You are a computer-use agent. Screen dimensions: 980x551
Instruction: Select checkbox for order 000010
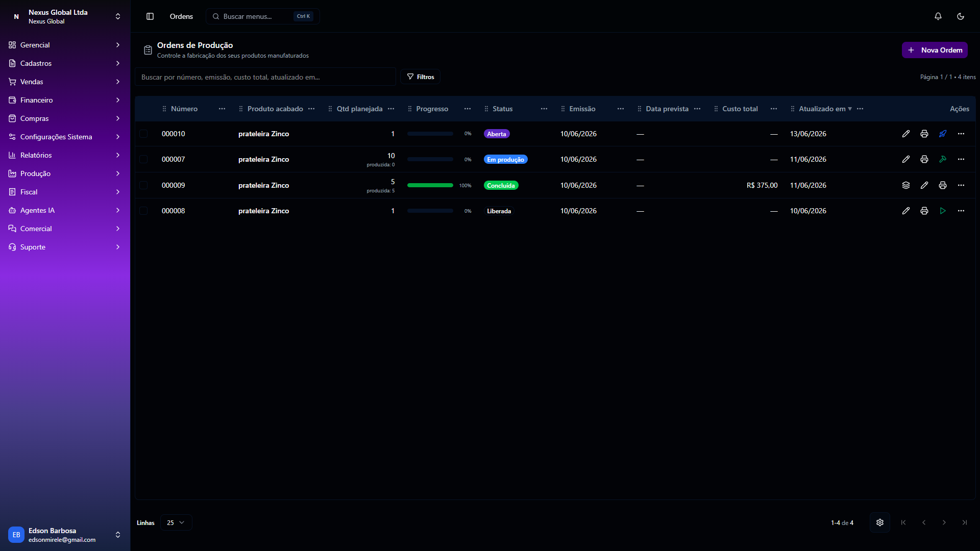pos(143,134)
